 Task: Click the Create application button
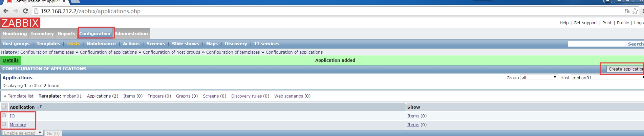click(625, 69)
